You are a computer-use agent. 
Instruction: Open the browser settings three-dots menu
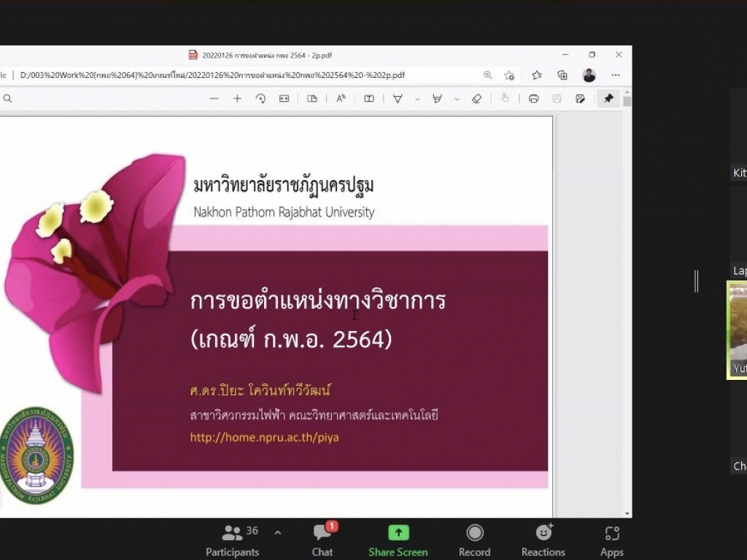[616, 75]
